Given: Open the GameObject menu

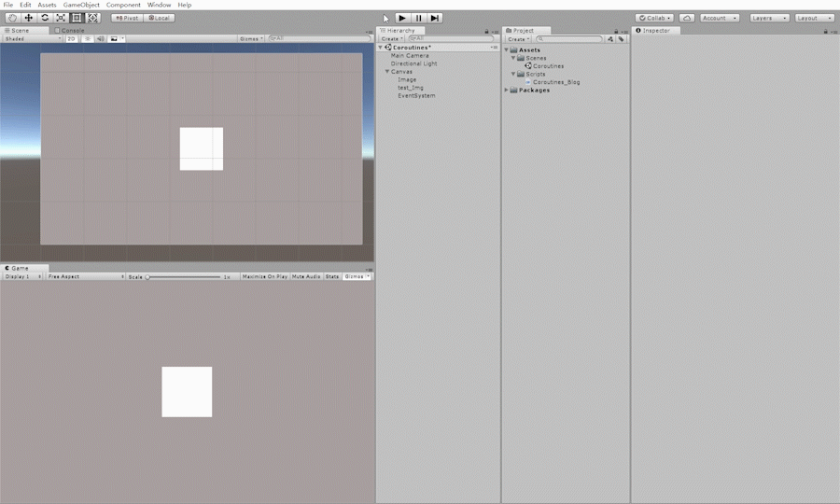Looking at the screenshot, I should click(x=81, y=5).
